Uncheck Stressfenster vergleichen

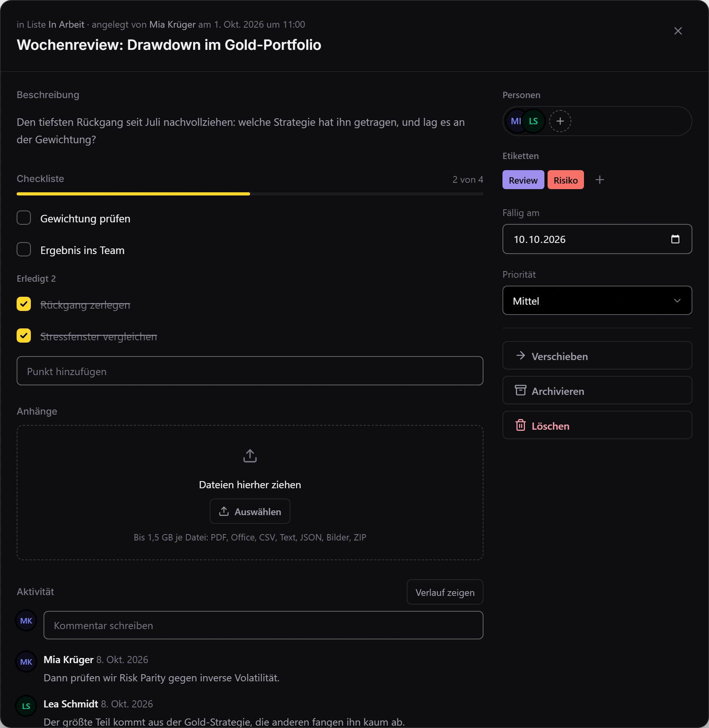(24, 336)
